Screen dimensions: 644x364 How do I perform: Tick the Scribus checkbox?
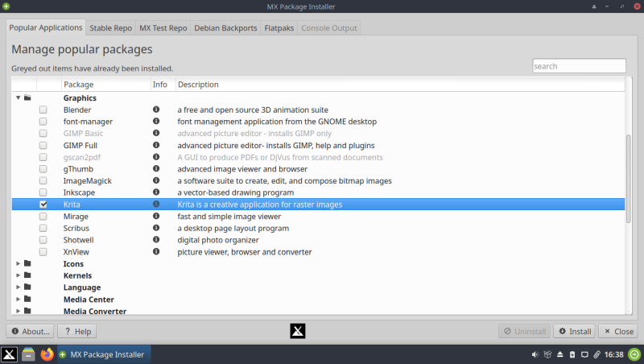[43, 228]
